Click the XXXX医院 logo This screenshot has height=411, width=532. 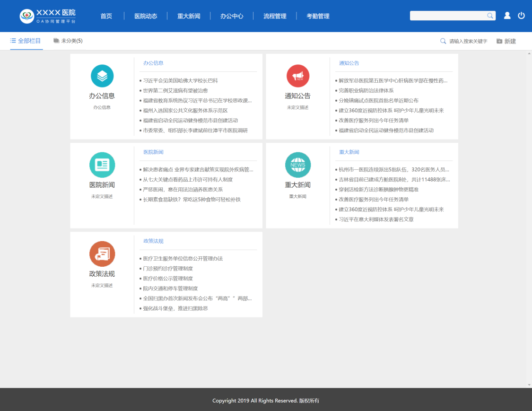(48, 16)
